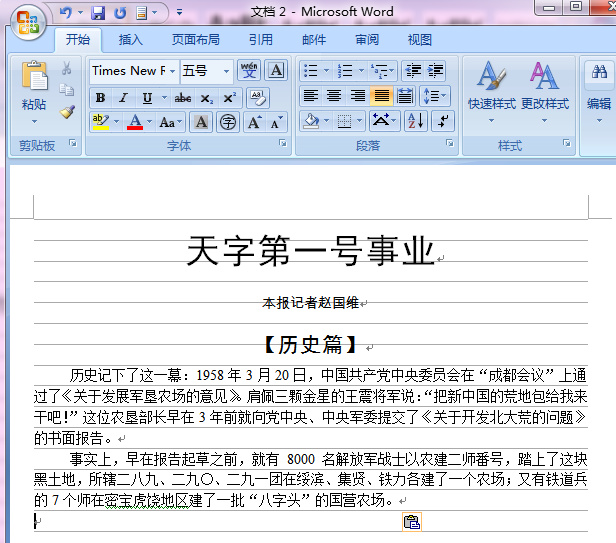
Task: Expand the numbering list dropdown arrow
Action: click(x=361, y=71)
